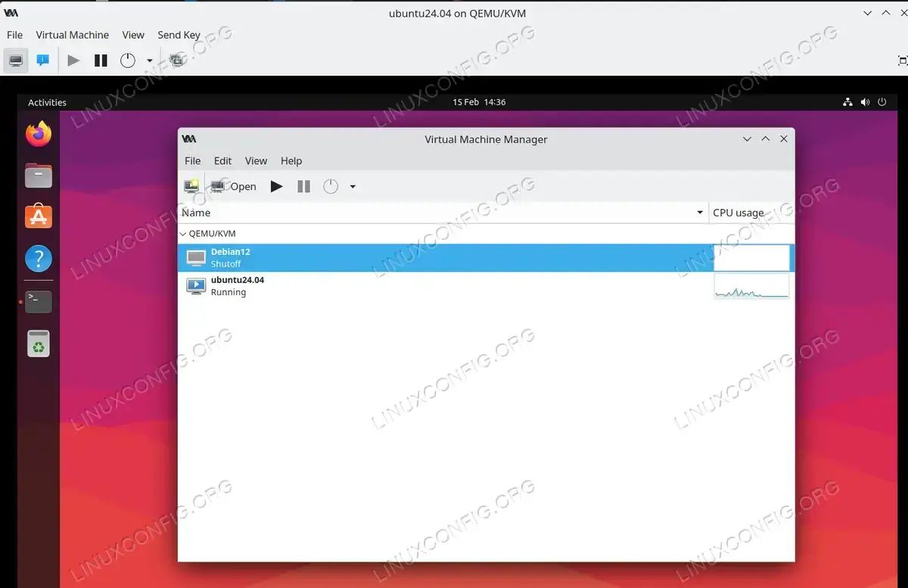Click outer window virt-manager logo icon
This screenshot has width=908, height=588.
click(11, 13)
